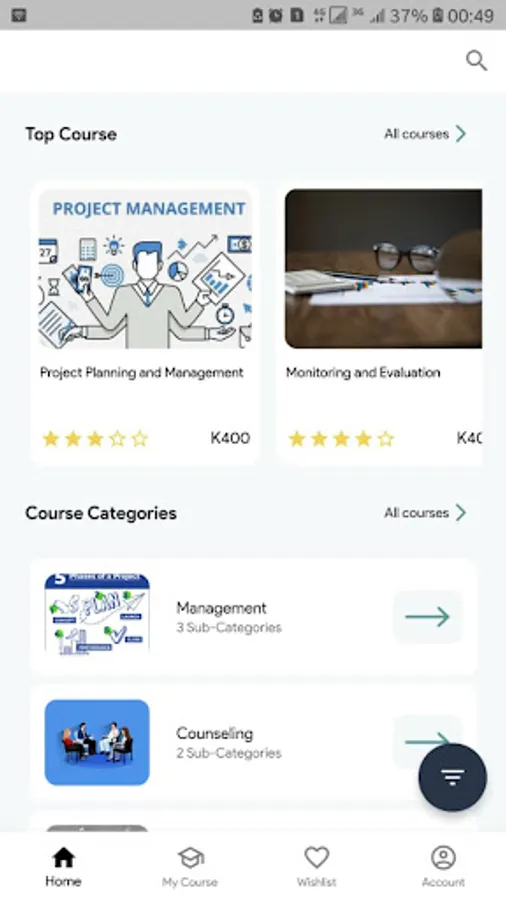Open the search magnifier icon
The height and width of the screenshot is (900, 506).
(x=476, y=60)
